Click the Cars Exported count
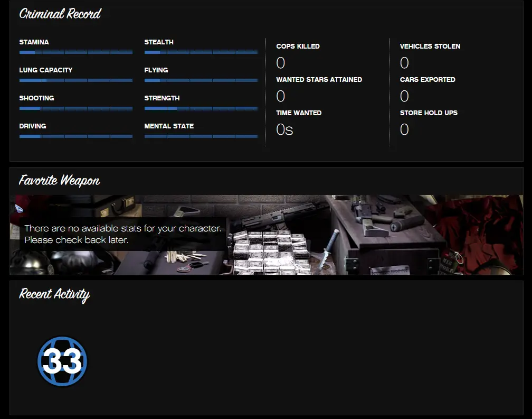532x419 pixels. tap(404, 96)
